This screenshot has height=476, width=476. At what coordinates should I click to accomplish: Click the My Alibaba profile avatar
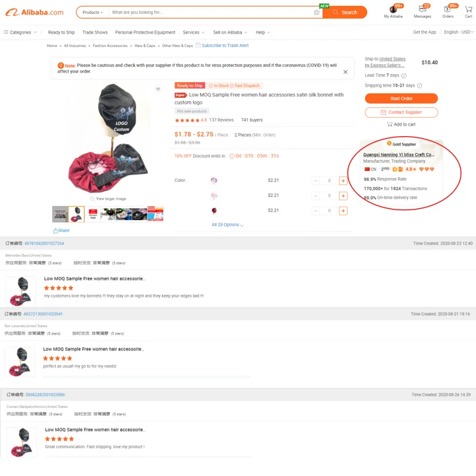click(x=393, y=9)
